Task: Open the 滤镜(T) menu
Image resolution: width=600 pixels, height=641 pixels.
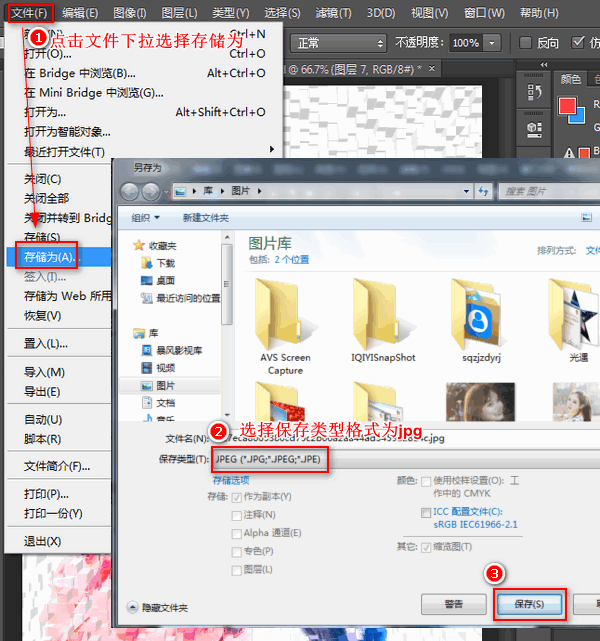Action: pyautogui.click(x=333, y=13)
